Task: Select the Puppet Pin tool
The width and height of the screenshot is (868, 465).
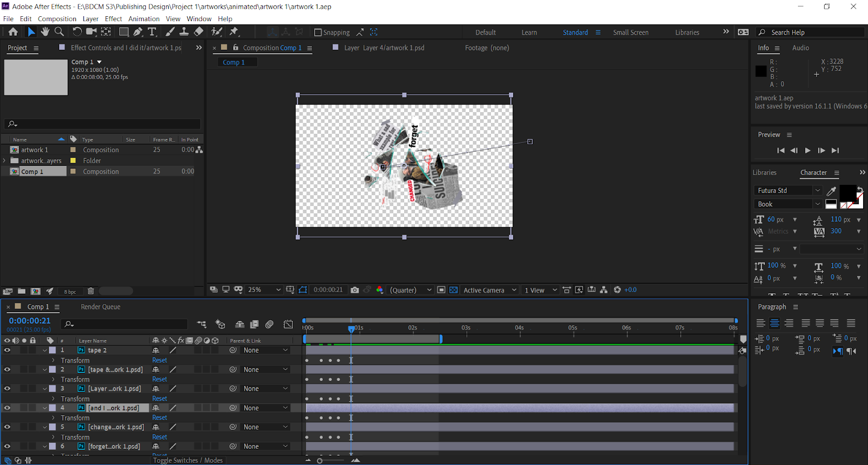Action: [234, 32]
